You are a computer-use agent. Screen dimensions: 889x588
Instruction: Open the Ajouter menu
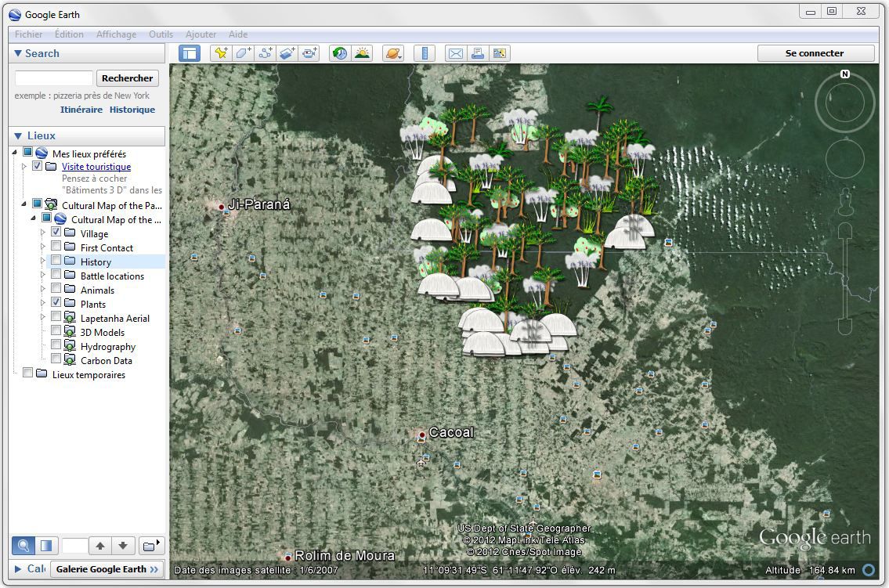pos(201,34)
